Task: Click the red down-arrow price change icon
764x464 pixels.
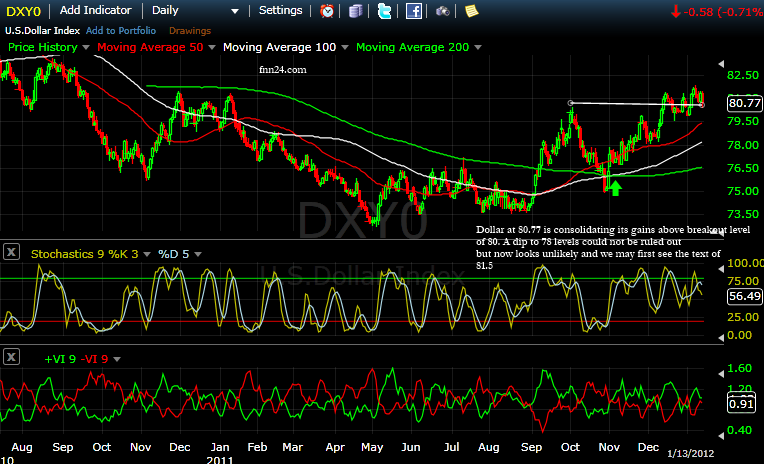Action: click(676, 11)
